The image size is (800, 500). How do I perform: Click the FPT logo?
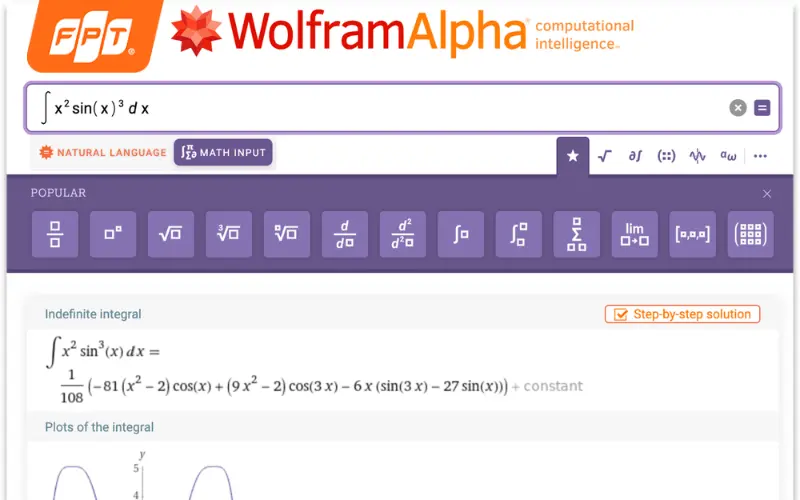[x=93, y=35]
